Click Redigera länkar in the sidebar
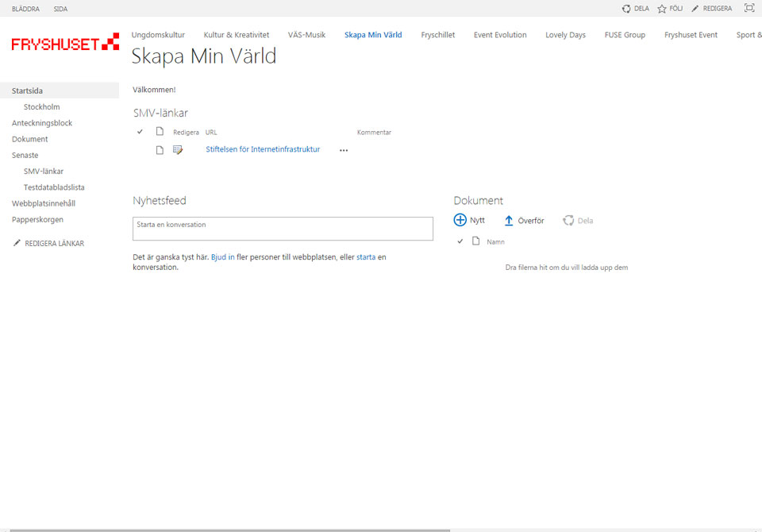The width and height of the screenshot is (762, 532). pos(53,244)
